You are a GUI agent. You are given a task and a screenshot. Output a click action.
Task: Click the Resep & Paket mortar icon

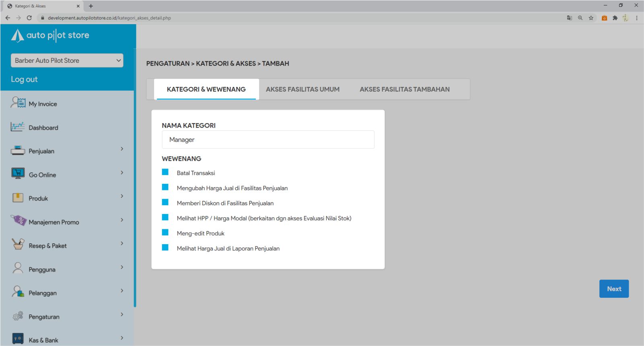tap(18, 245)
